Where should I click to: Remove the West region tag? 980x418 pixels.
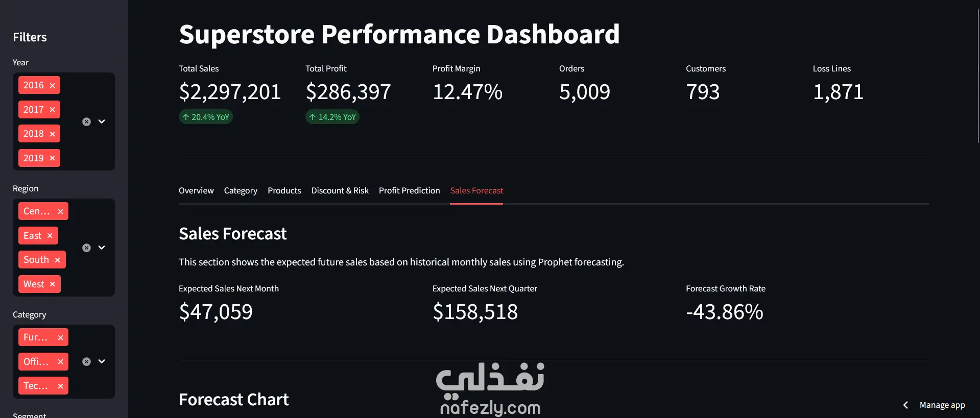pyautogui.click(x=52, y=284)
